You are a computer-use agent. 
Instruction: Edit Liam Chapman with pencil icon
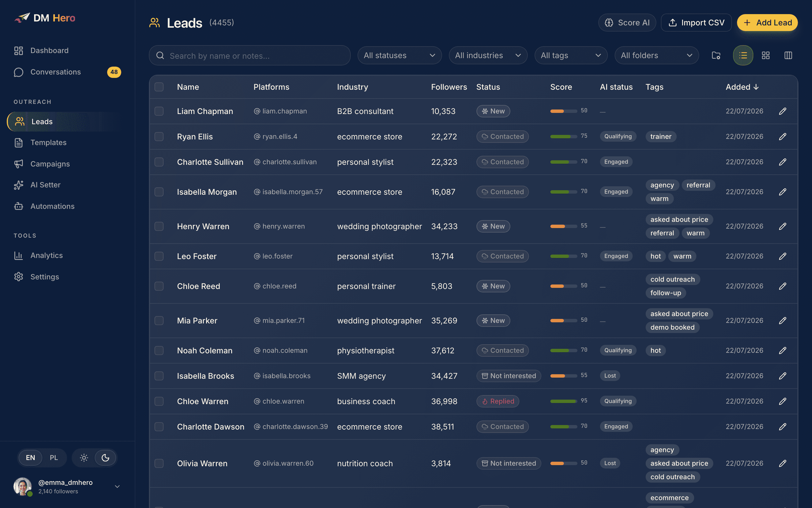coord(782,111)
